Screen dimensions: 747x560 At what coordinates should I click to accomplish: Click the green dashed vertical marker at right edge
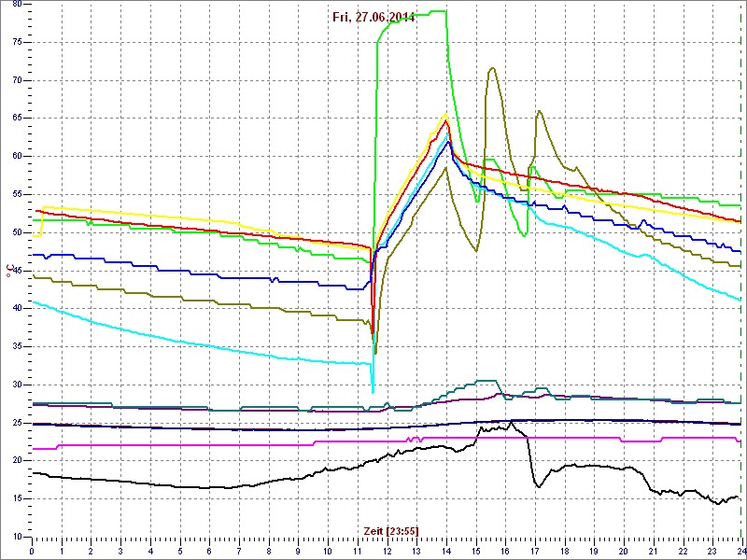tap(742, 280)
